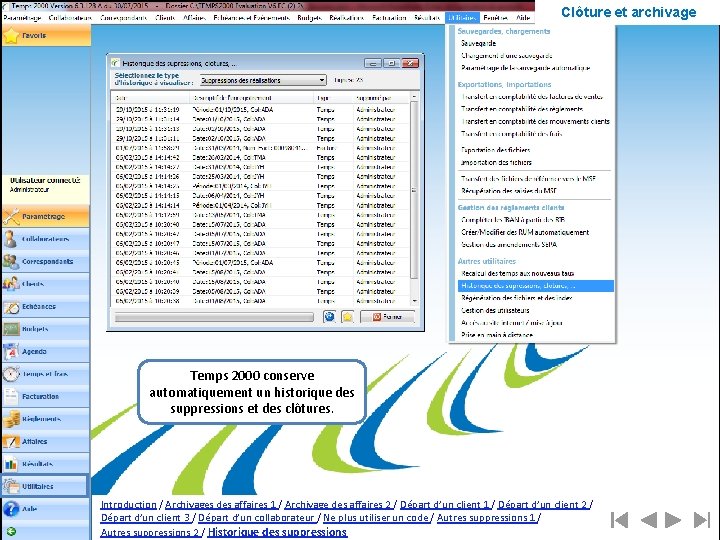
Task: Follow the 'Archivage des affaires 2' link
Action: [x=338, y=505]
